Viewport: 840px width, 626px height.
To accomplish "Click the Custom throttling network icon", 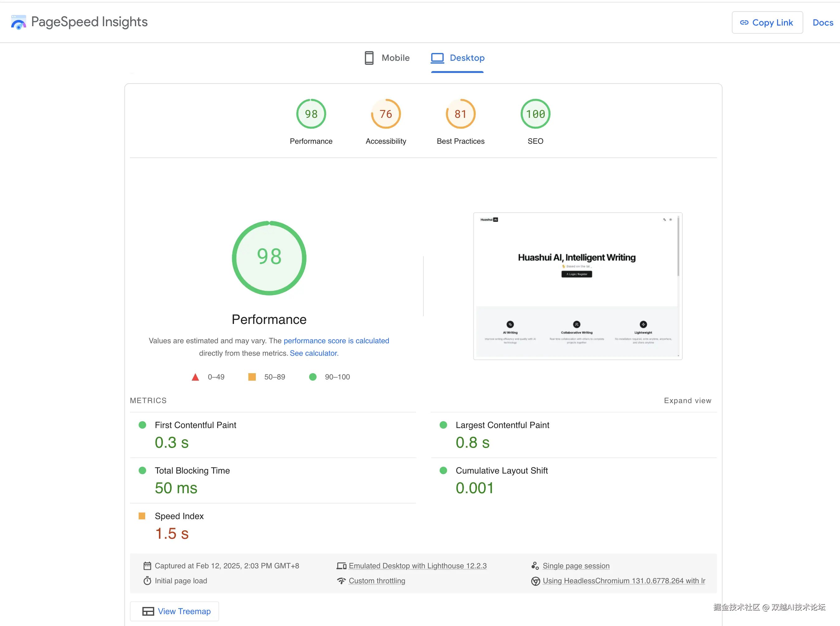I will click(x=341, y=580).
